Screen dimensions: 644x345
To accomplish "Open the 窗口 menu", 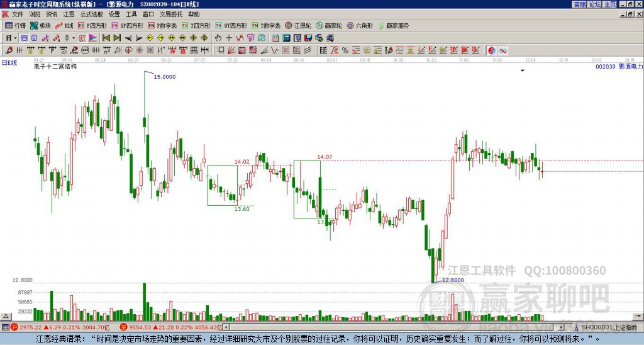I will click(x=148, y=14).
